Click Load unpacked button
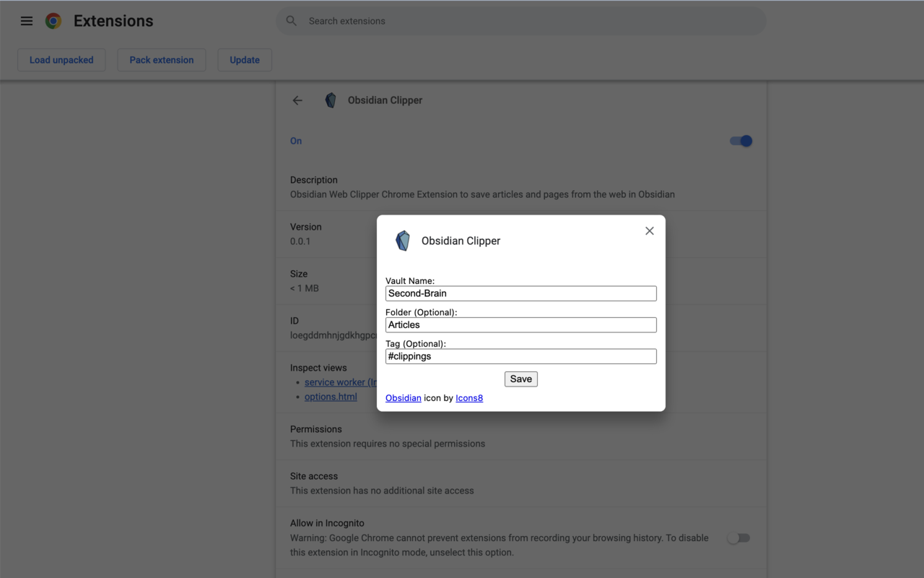This screenshot has height=578, width=924. [61, 60]
